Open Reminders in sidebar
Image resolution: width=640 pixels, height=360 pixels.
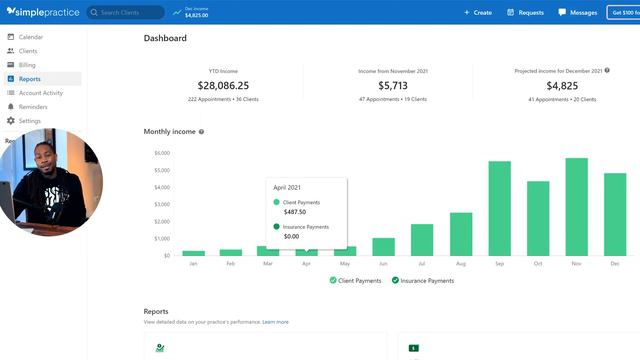tap(33, 107)
